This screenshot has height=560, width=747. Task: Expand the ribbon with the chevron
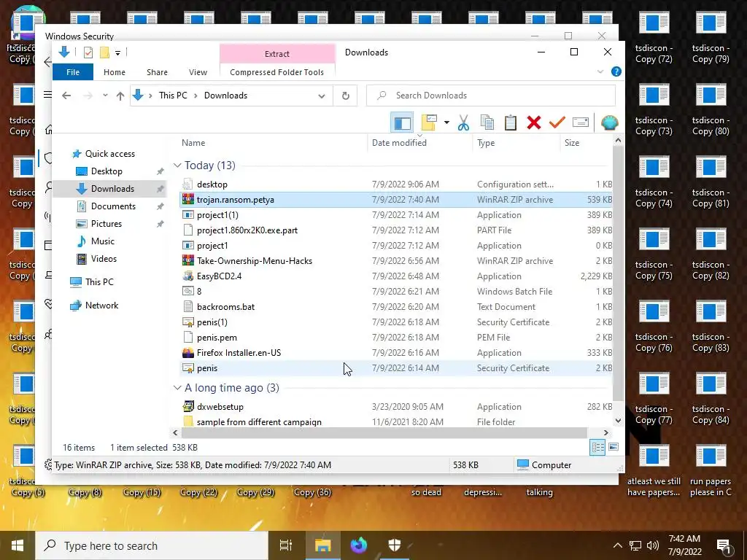tap(600, 72)
